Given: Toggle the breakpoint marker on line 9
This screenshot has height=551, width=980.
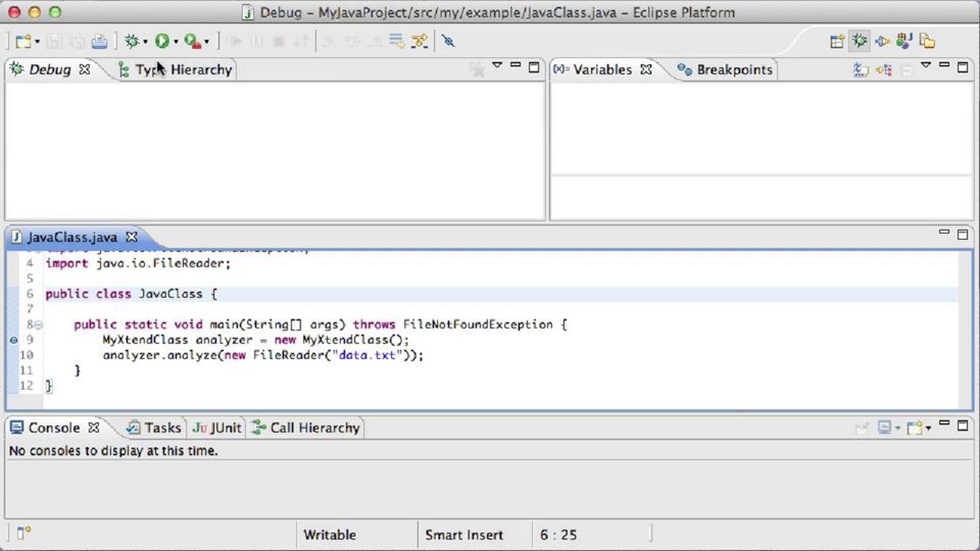Looking at the screenshot, I should click(13, 340).
